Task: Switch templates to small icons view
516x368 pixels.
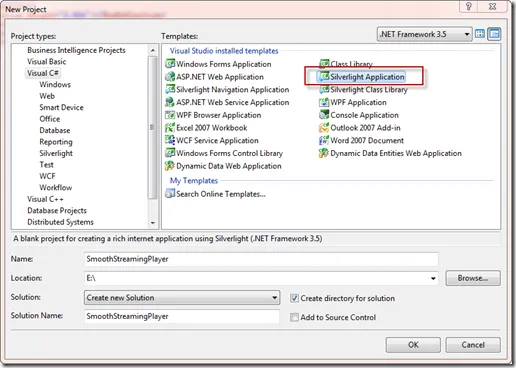Action: pos(494,34)
